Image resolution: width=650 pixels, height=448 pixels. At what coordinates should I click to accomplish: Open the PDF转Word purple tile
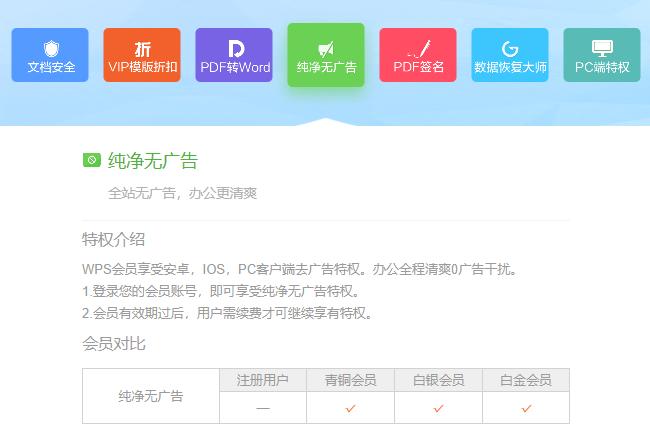pos(234,55)
